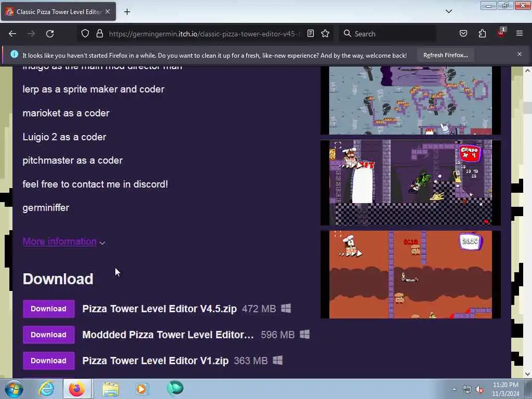Open the grey castle level screenshot
Viewport: 532px width, 399px height.
click(410, 100)
